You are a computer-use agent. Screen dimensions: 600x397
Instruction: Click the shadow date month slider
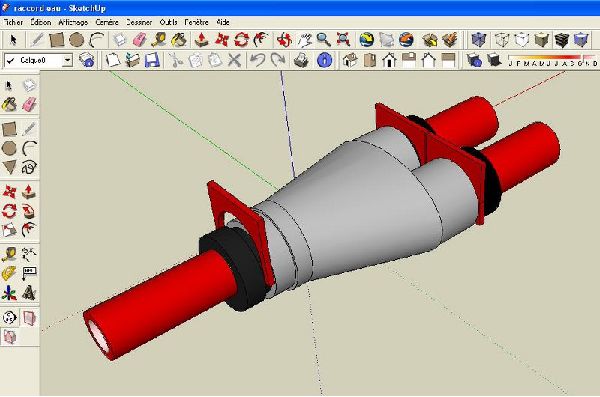tap(551, 60)
